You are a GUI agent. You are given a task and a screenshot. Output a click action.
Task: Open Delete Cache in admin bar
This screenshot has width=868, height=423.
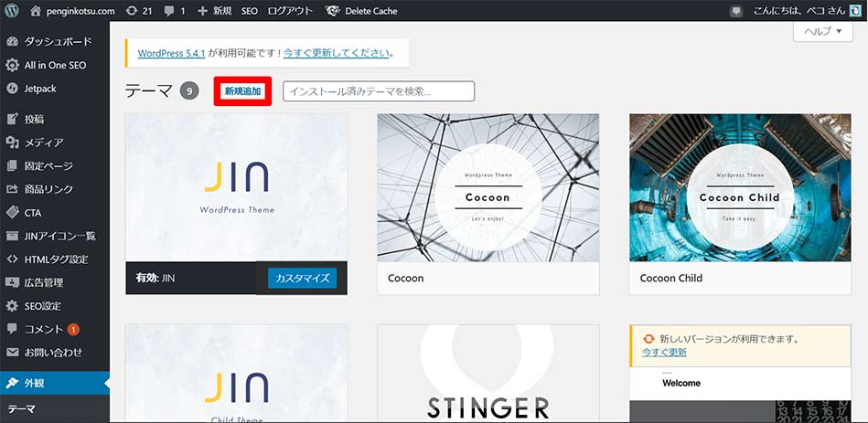371,10
